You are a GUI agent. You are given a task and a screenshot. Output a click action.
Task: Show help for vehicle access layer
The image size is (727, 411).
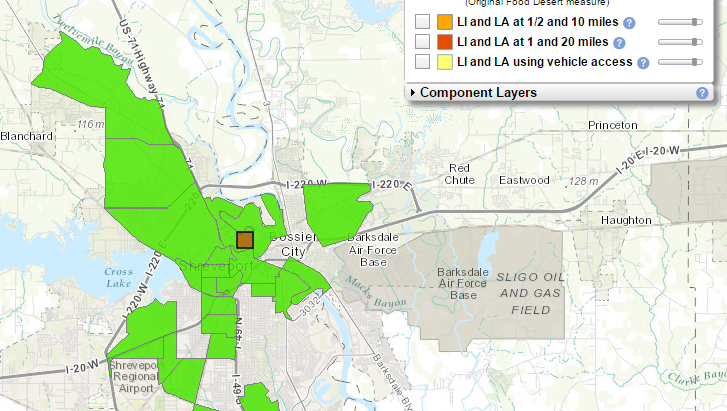643,63
